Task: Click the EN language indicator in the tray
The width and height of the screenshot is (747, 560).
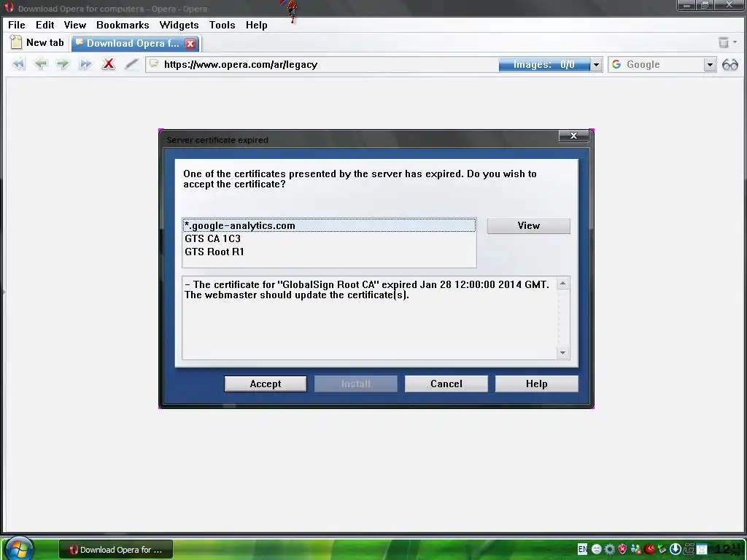Action: click(582, 549)
